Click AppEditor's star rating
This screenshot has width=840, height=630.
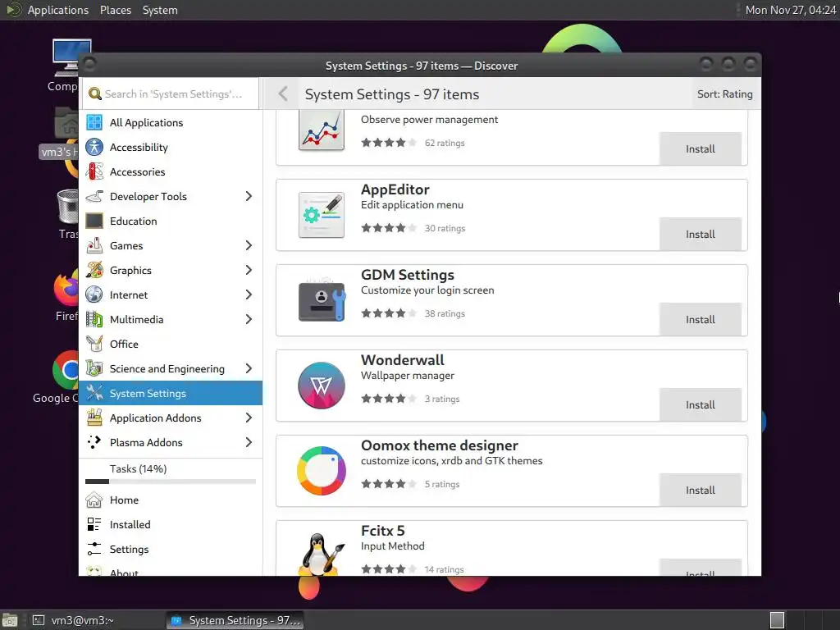389,228
